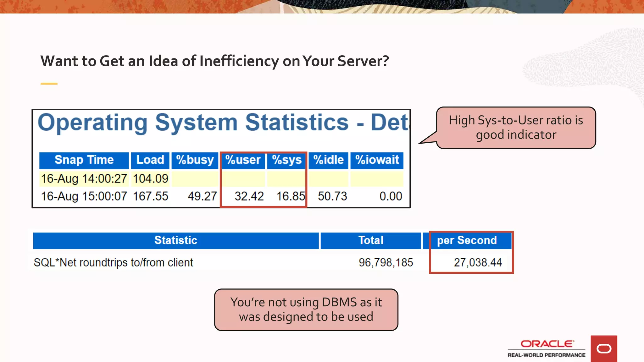The height and width of the screenshot is (362, 644).
Task: Click the High Sys-to-User ratio callout
Action: coord(516,128)
